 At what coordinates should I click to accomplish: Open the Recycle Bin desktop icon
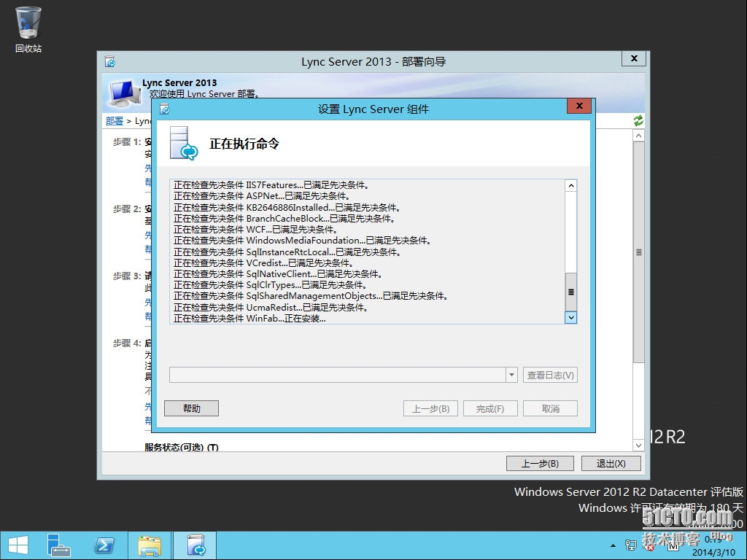pos(28,29)
